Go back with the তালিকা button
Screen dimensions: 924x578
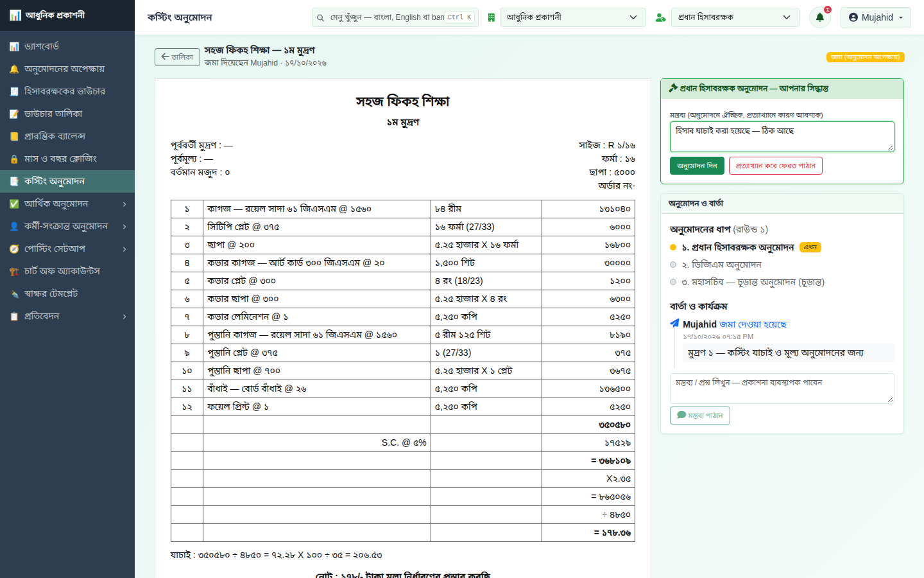point(178,57)
